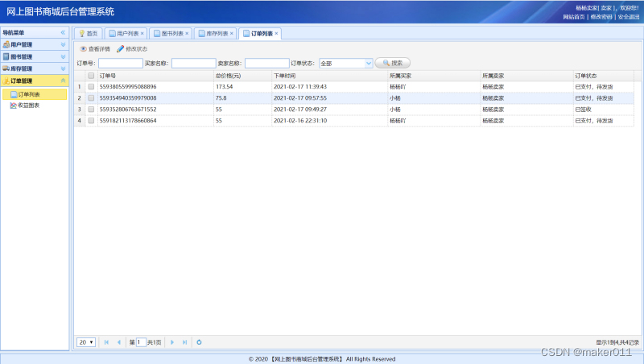Click the search magnifier button
The image size is (644, 364).
(x=393, y=63)
